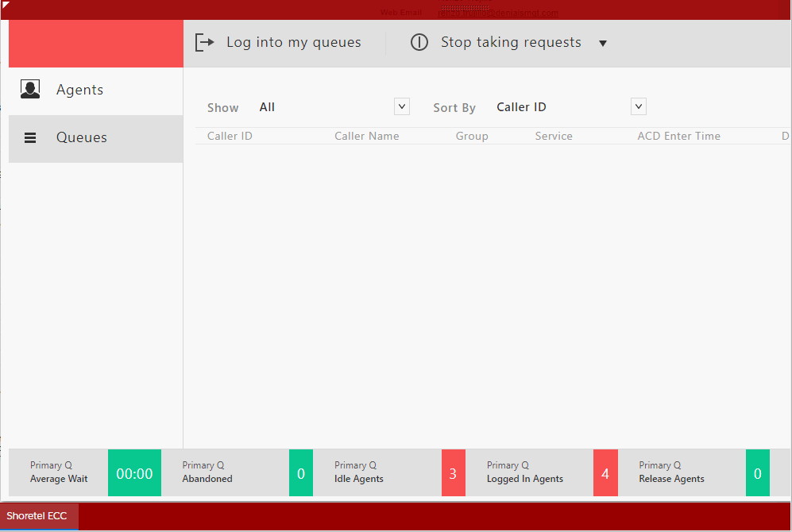This screenshot has width=792, height=532.
Task: Open the Show filter dropdown arrow
Action: coord(401,106)
